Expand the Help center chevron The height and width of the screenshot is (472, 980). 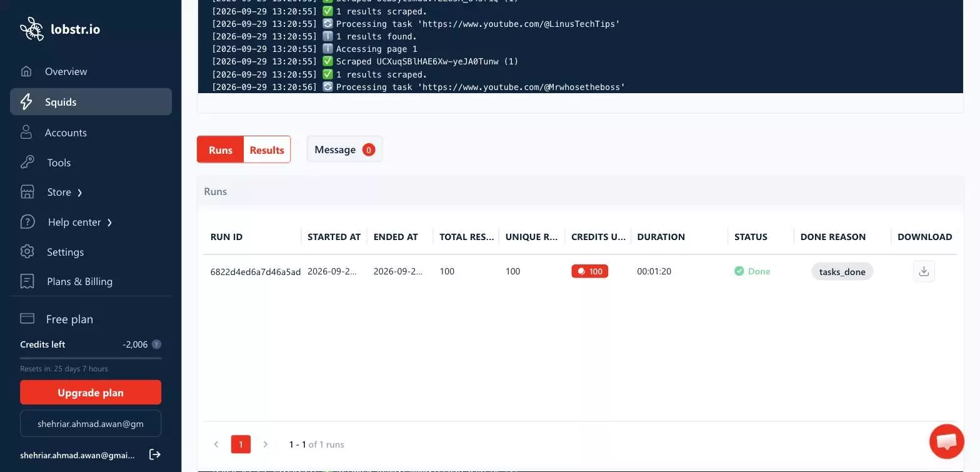[x=110, y=223]
